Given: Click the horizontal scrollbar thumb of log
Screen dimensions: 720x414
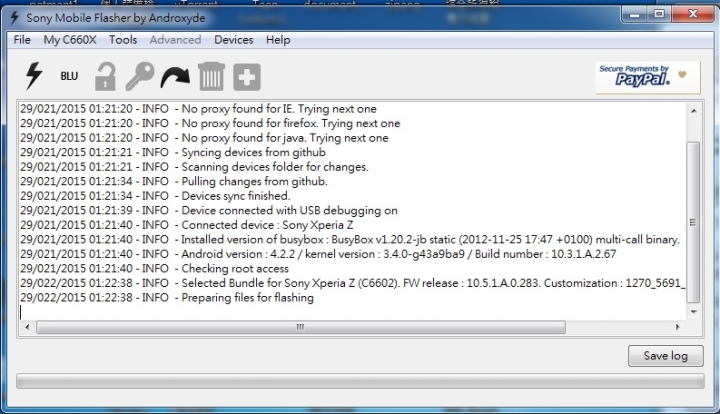Looking at the screenshot, I should 301,327.
